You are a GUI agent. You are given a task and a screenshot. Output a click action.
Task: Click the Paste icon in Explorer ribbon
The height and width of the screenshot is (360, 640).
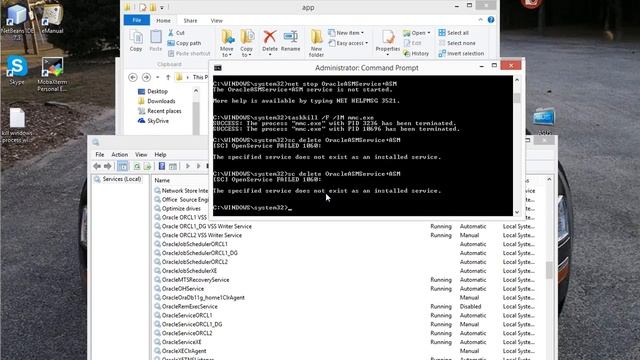pyautogui.click(x=156, y=41)
